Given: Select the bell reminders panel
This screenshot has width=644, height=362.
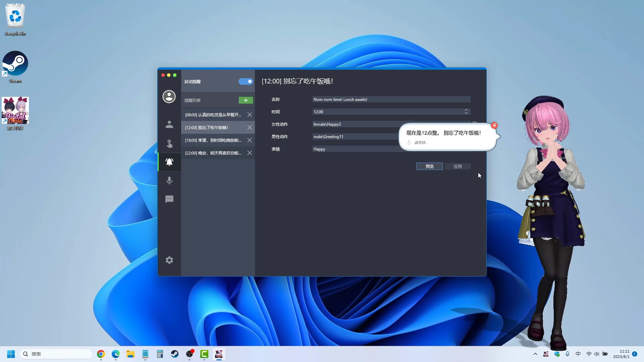Looking at the screenshot, I should (x=169, y=162).
